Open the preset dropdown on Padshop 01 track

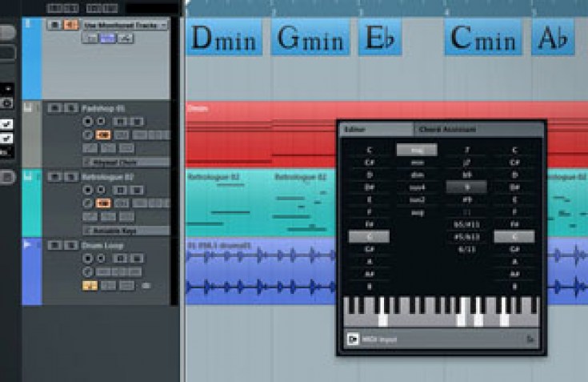coord(126,162)
